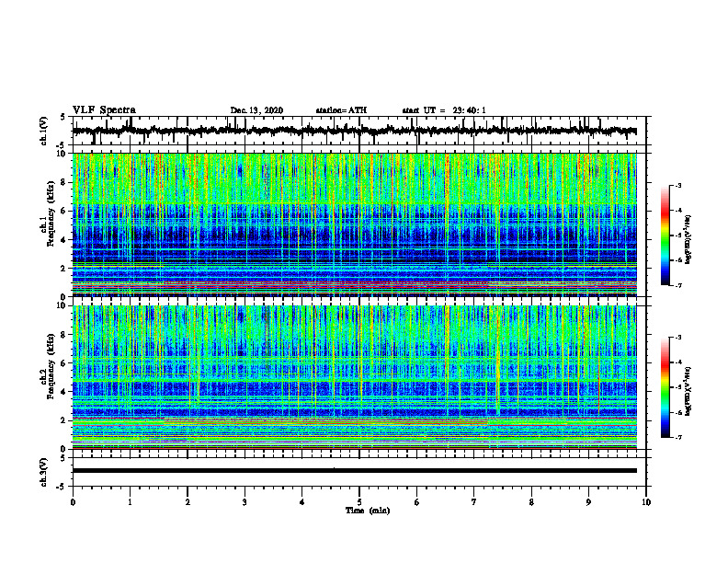Click the '5' minute tick label

pos(359,502)
